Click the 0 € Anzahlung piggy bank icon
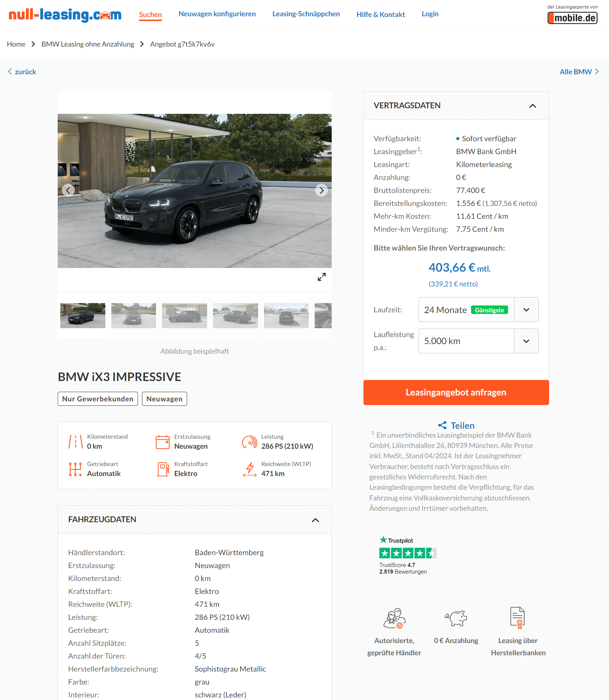 tap(456, 618)
